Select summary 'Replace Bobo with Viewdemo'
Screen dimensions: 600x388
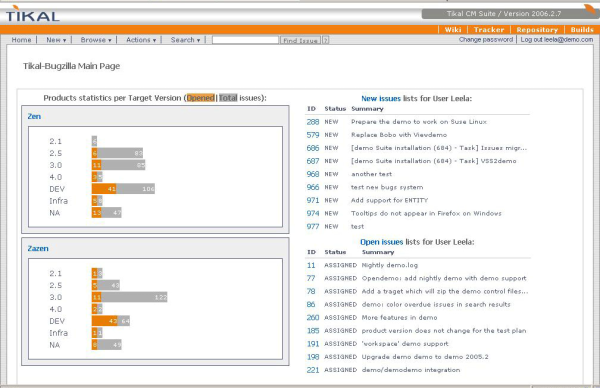399,135
